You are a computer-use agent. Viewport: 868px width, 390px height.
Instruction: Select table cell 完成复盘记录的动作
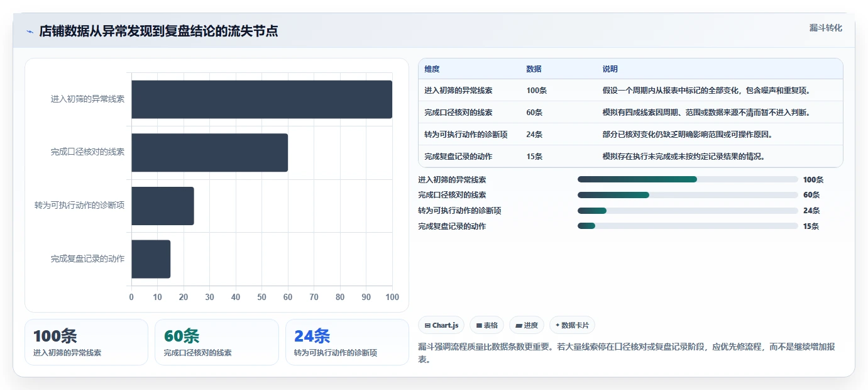click(x=458, y=157)
